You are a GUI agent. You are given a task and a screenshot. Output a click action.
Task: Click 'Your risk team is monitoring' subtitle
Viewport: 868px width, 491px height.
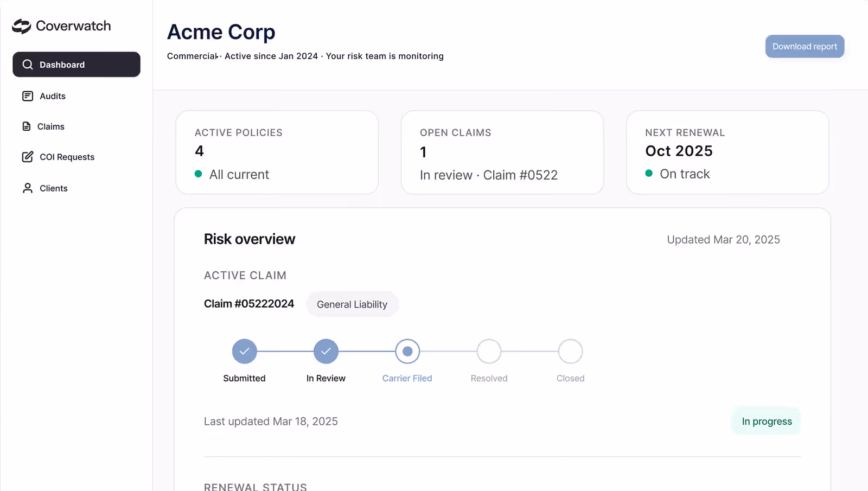point(385,56)
